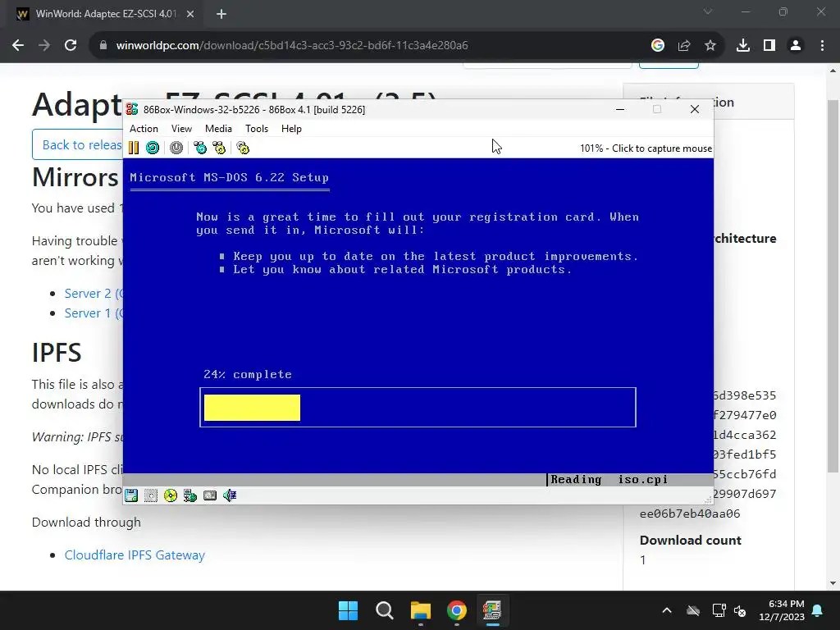Open Chrome tab search chevron
The image size is (840, 630).
[708, 11]
